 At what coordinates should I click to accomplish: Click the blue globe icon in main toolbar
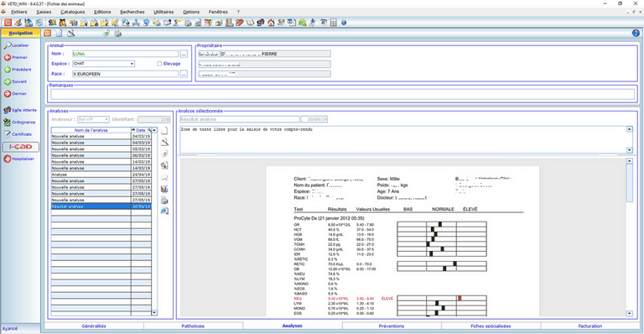point(344,23)
